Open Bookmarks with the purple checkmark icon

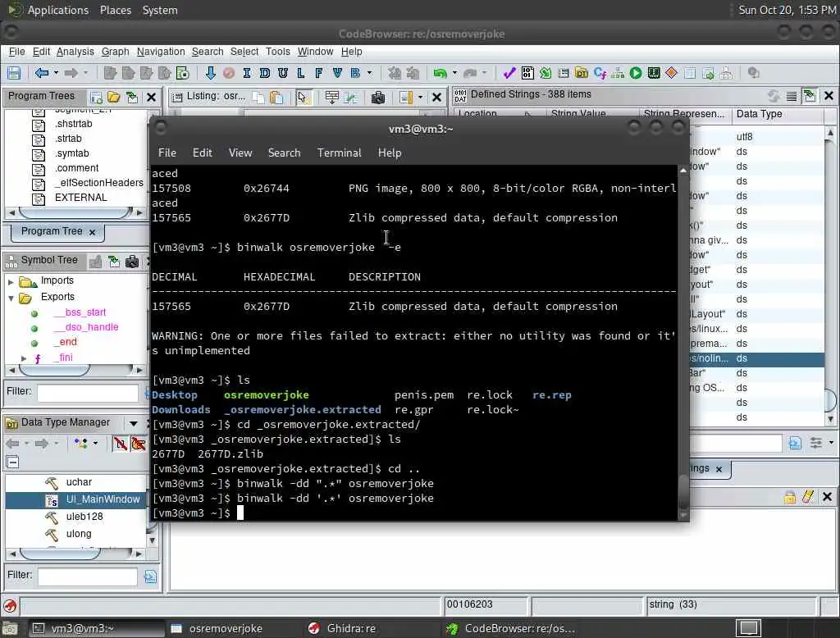tap(509, 73)
